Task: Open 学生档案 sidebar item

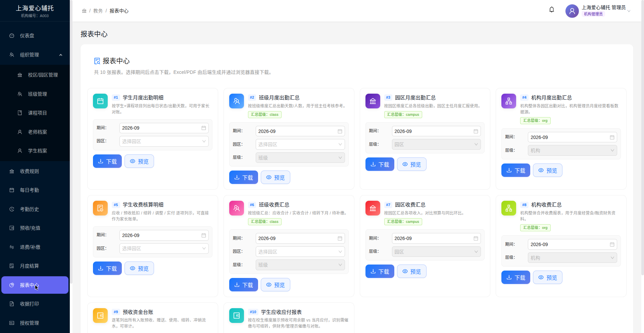Action: click(35, 151)
